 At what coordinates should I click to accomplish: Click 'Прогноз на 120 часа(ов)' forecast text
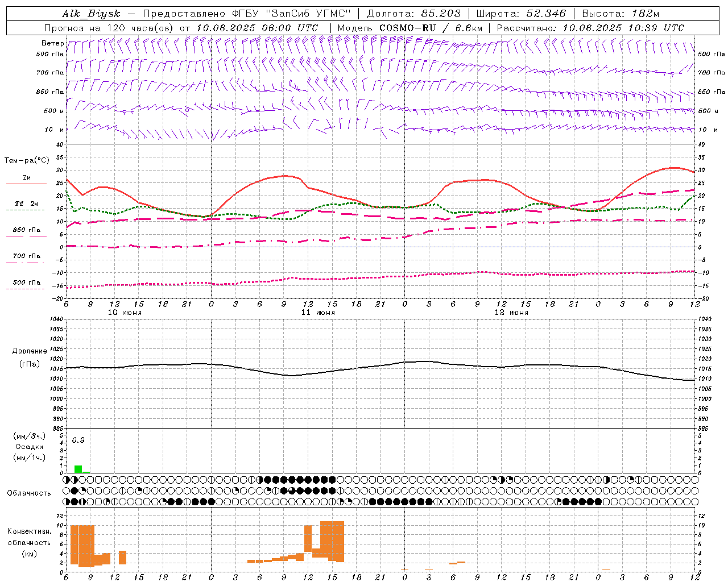[109, 28]
